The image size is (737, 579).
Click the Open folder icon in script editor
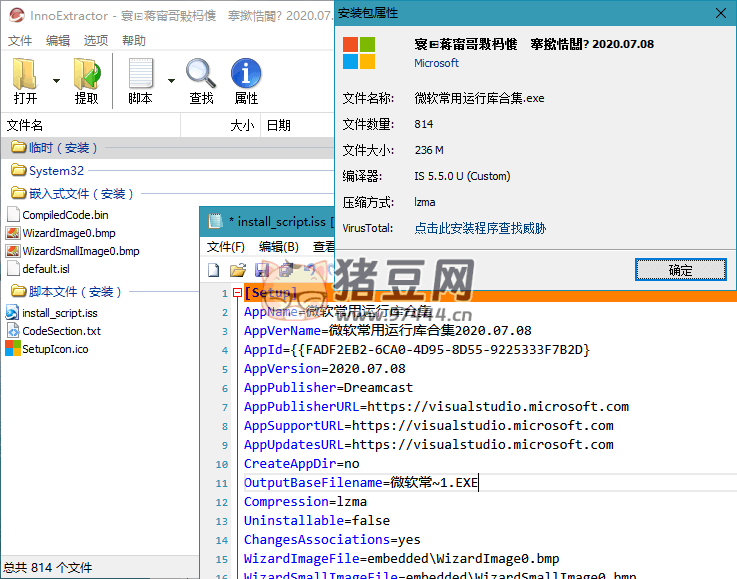click(x=237, y=270)
